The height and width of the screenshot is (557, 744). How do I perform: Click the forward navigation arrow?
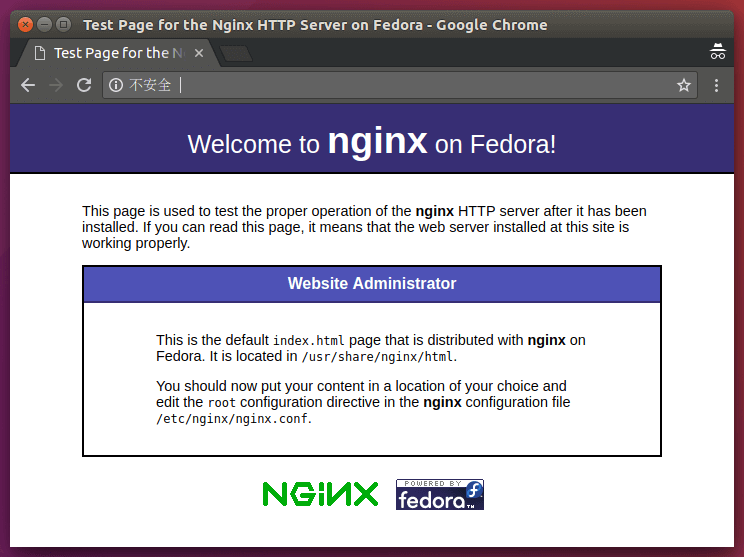pyautogui.click(x=56, y=85)
